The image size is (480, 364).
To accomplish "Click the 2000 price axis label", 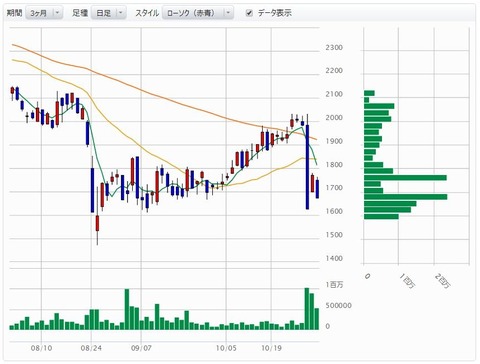I will [334, 118].
